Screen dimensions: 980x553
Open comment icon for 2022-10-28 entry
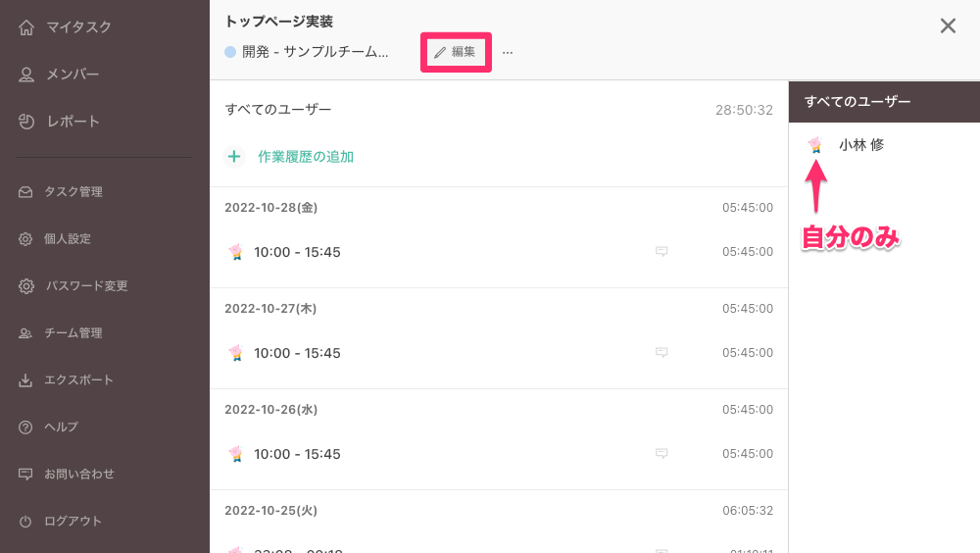point(661,252)
